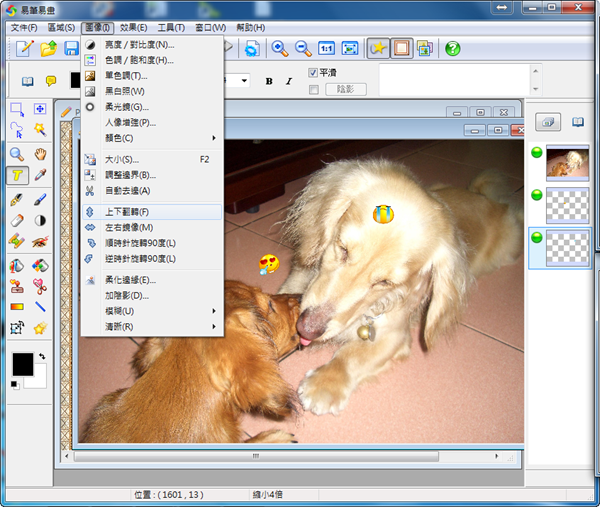This screenshot has height=507, width=600.
Task: Select the eyedropper tool
Action: (x=40, y=175)
